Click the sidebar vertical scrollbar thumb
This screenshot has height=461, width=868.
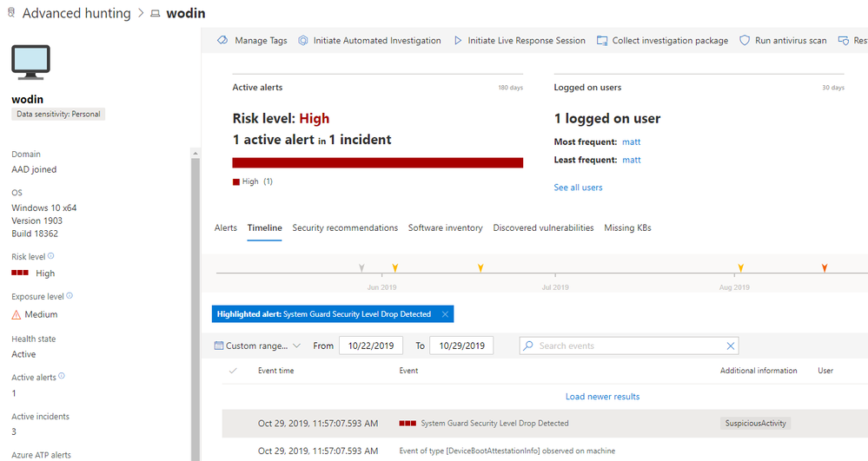click(195, 309)
